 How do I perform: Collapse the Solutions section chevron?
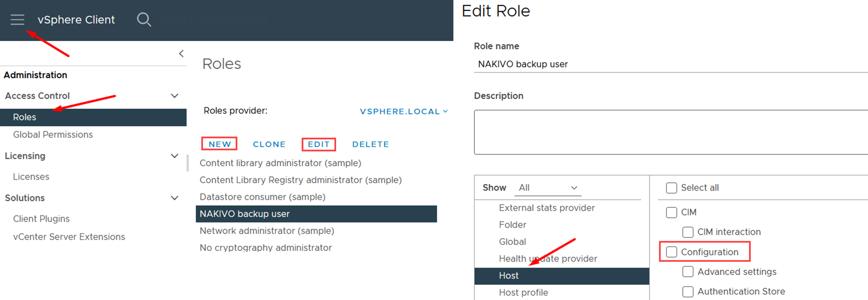pos(174,198)
